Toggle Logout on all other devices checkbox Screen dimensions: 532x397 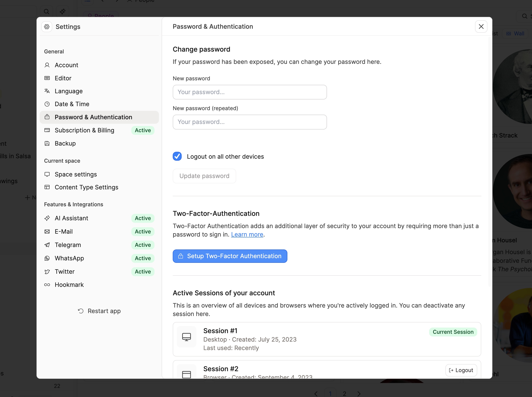[178, 156]
